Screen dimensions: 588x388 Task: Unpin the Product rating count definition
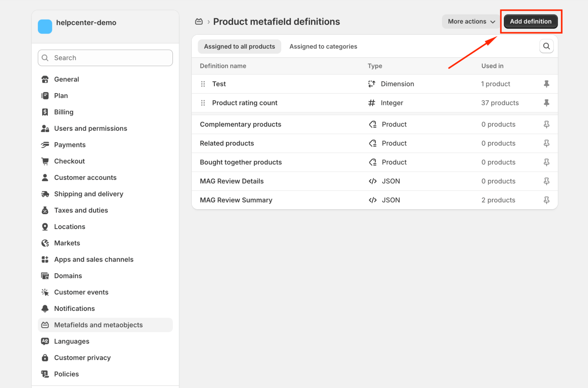pos(546,103)
